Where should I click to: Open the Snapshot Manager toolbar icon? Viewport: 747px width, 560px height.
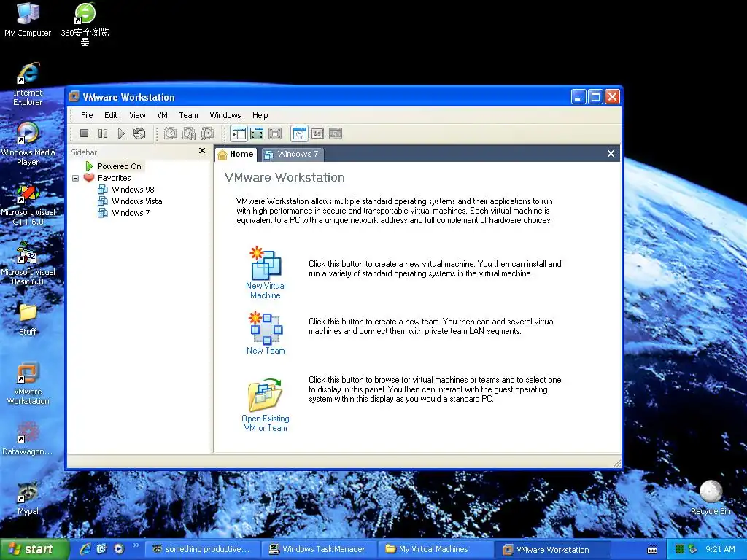pos(206,133)
